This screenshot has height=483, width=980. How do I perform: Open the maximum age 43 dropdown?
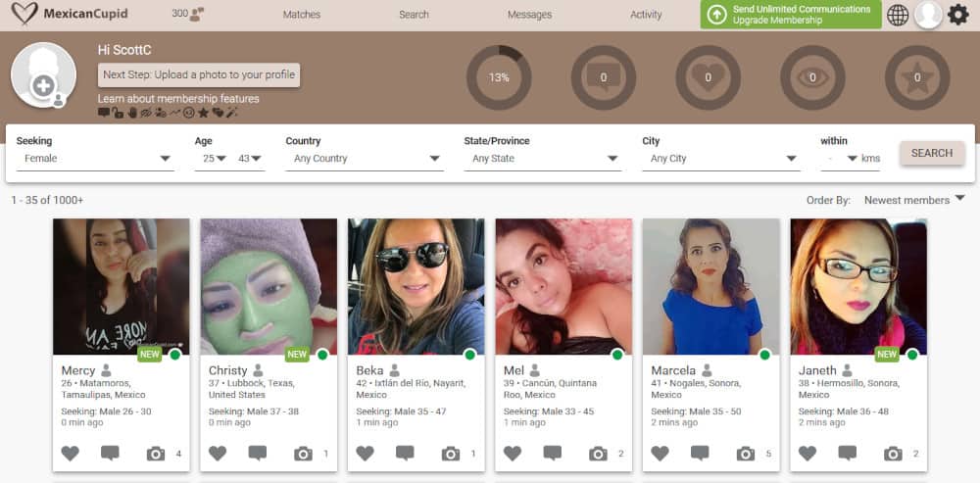click(x=249, y=159)
